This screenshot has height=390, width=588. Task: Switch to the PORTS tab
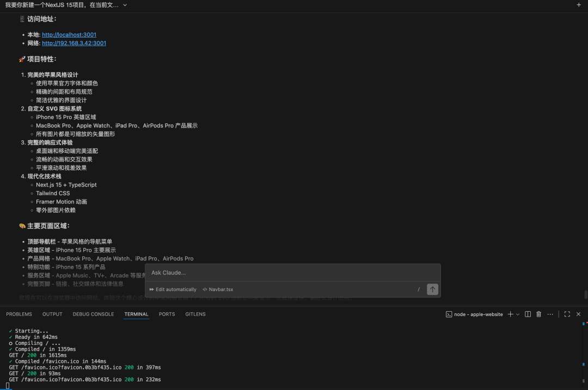click(167, 314)
